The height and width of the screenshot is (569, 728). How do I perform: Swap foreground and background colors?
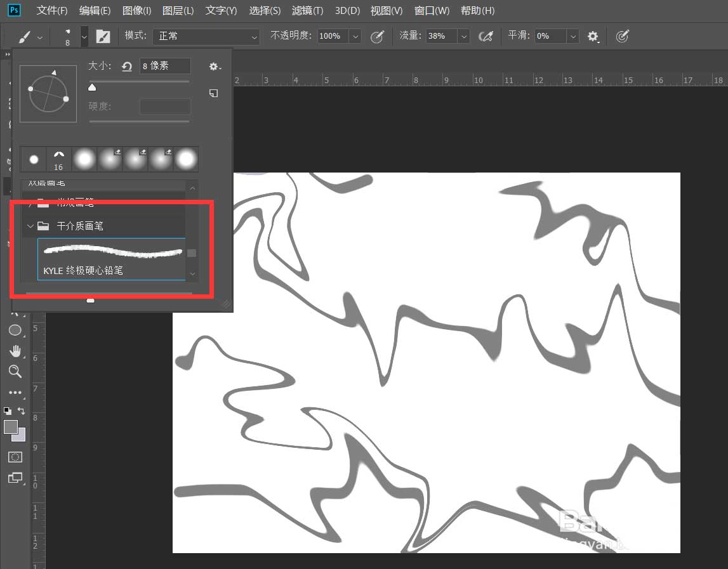(x=22, y=411)
